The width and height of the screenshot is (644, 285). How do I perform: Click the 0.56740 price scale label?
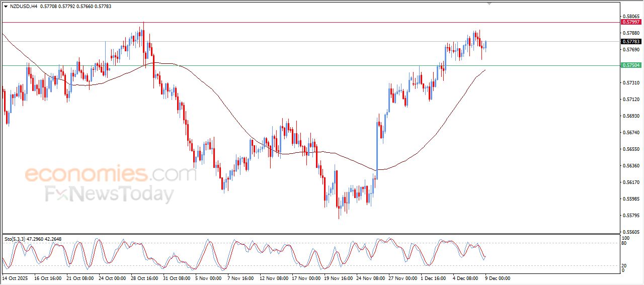click(x=630, y=133)
